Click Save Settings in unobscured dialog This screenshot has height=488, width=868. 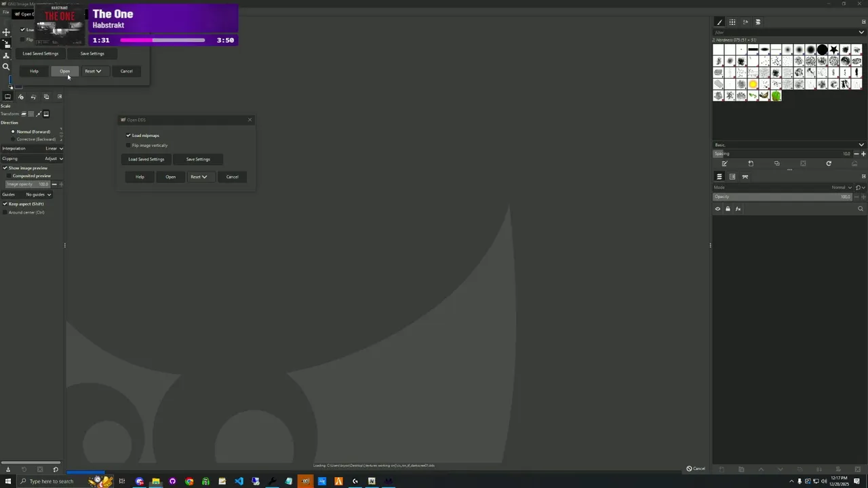pyautogui.click(x=198, y=159)
